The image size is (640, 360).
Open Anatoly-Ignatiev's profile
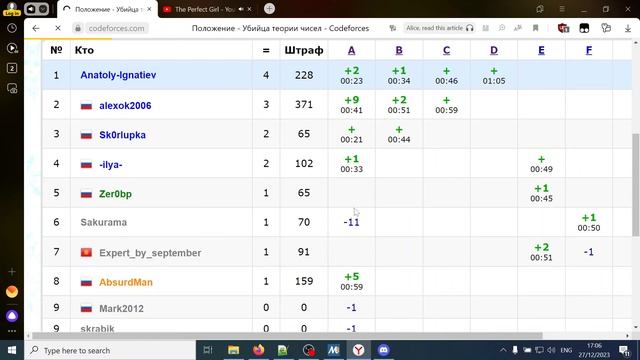pos(118,75)
